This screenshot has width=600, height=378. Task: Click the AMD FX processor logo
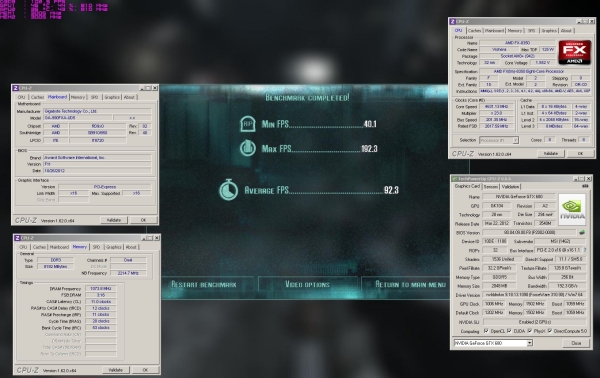click(575, 52)
